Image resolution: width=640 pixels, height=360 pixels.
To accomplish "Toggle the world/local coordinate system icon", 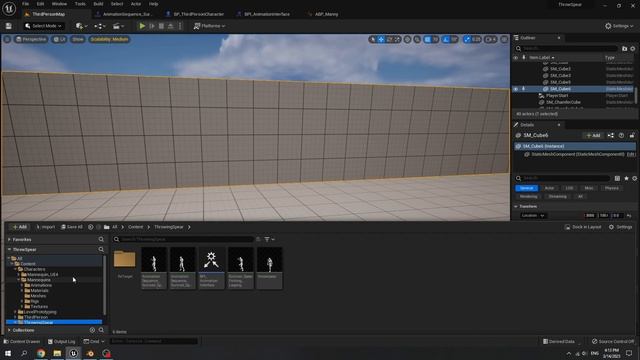I will pos(407,40).
